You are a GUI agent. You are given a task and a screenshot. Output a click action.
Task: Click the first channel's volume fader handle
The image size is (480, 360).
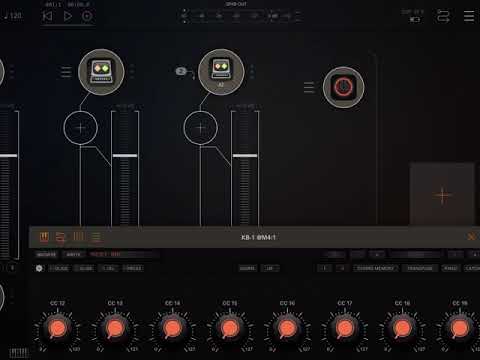(x=125, y=156)
